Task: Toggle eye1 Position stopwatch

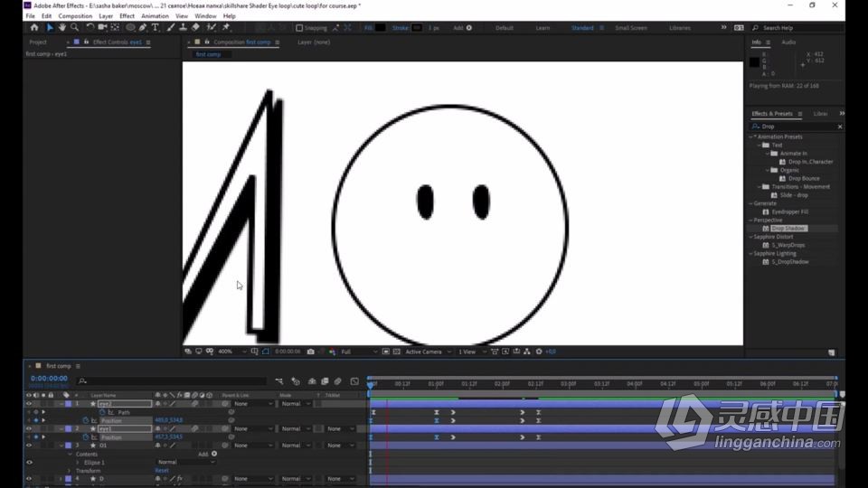Action: 86,437
